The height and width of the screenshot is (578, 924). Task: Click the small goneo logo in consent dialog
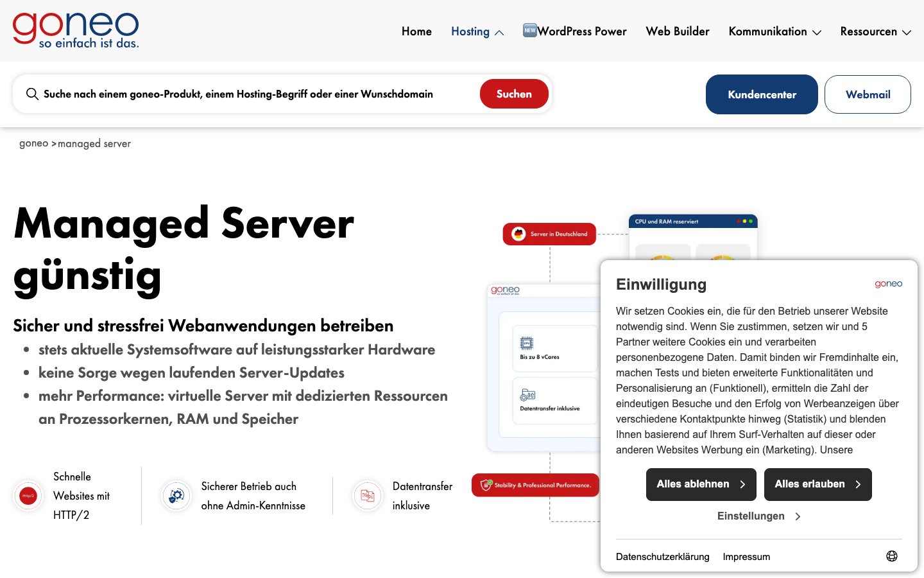click(x=888, y=284)
